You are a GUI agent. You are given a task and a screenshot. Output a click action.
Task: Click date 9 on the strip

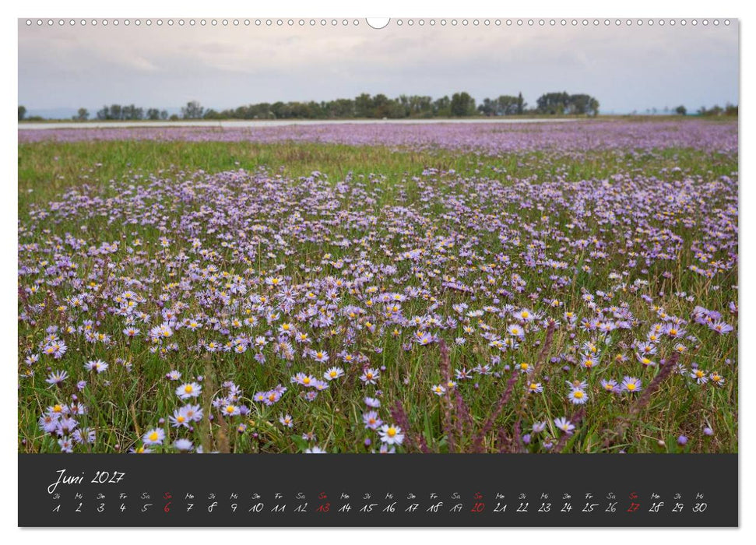234,508
